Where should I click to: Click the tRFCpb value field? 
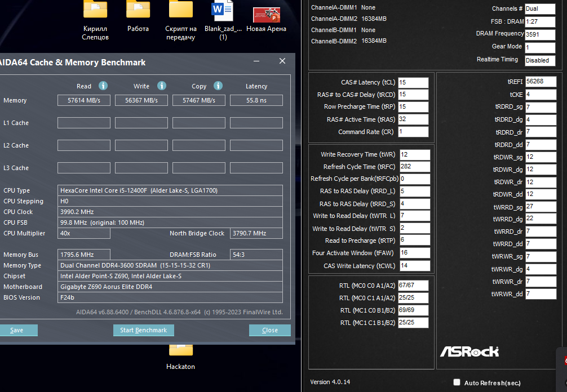coord(415,179)
